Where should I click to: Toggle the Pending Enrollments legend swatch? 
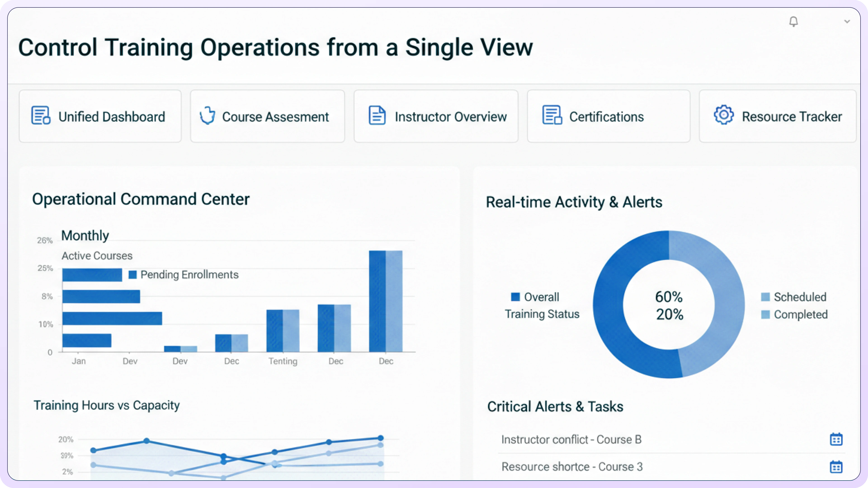[x=133, y=275]
